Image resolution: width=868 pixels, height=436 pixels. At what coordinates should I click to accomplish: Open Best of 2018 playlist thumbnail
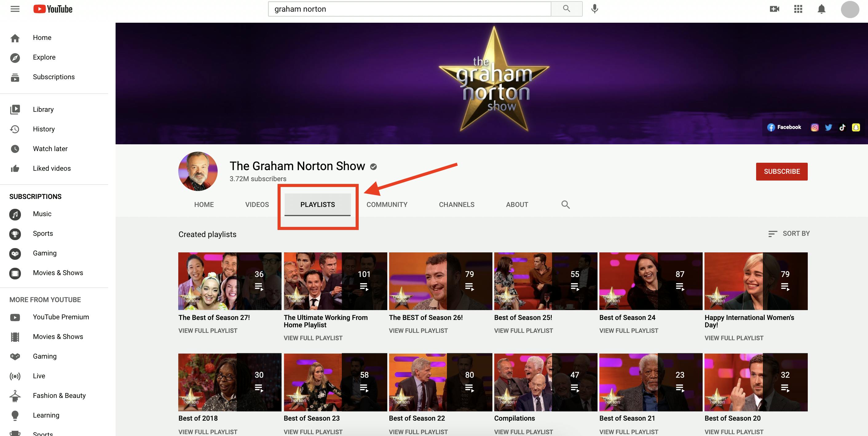[x=230, y=382]
